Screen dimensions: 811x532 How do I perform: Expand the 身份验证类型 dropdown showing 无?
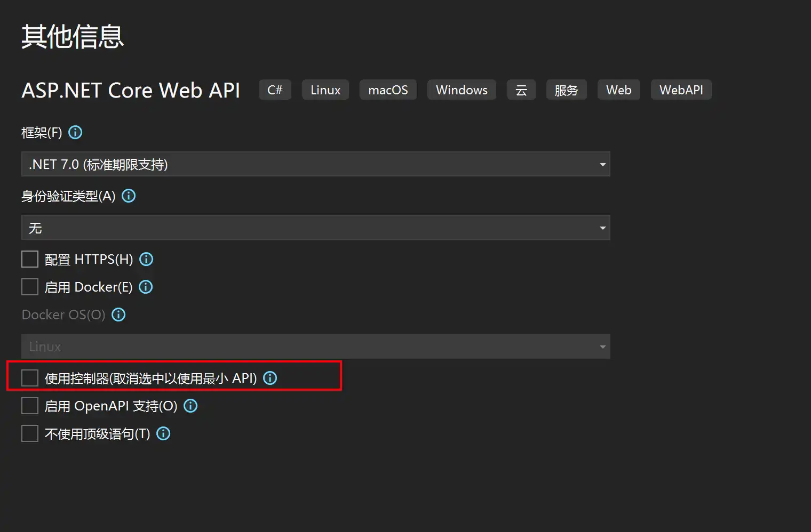(x=315, y=228)
